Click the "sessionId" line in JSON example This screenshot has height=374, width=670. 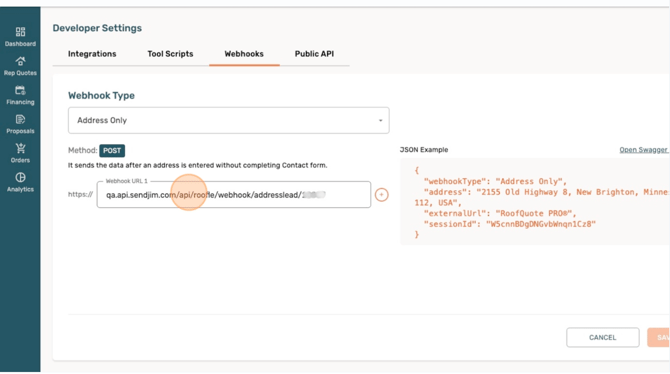pyautogui.click(x=509, y=224)
